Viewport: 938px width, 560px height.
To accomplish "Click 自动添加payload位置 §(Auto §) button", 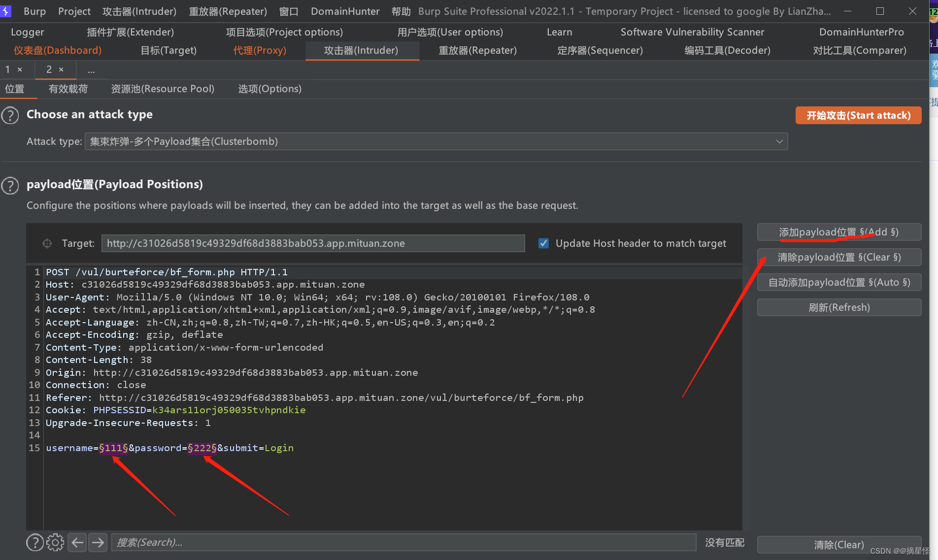I will coord(839,282).
